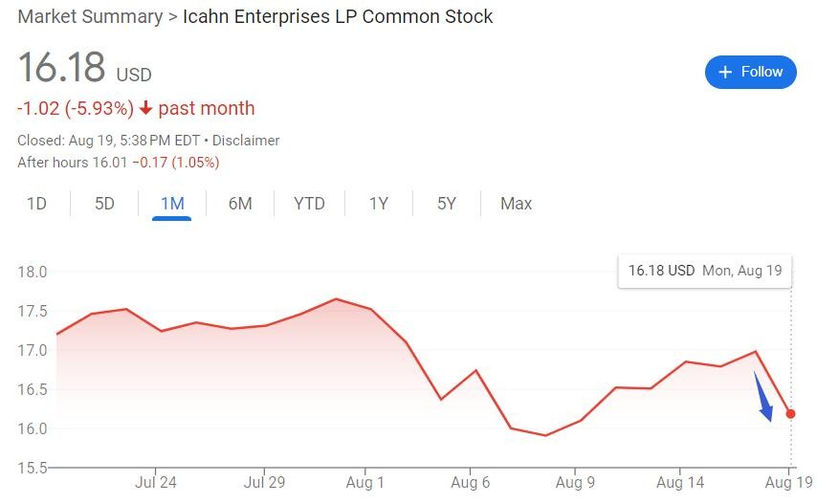Select the 1D time range tab
The height and width of the screenshot is (504, 817).
coord(36,204)
